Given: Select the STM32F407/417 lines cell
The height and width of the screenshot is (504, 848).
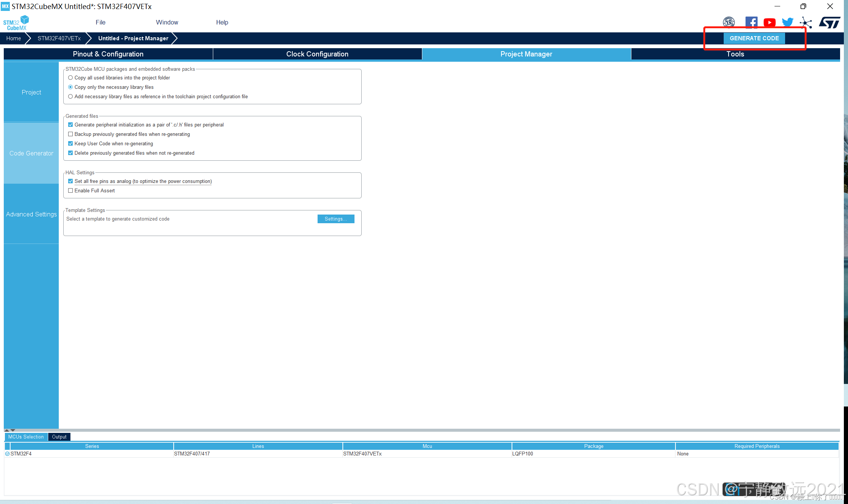Looking at the screenshot, I should 258,454.
